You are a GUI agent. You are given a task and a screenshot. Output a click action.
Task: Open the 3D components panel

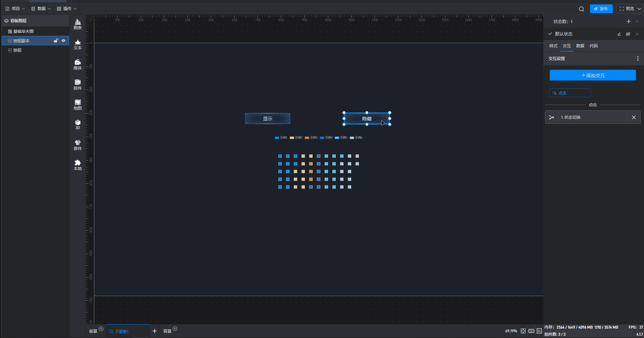click(x=77, y=124)
